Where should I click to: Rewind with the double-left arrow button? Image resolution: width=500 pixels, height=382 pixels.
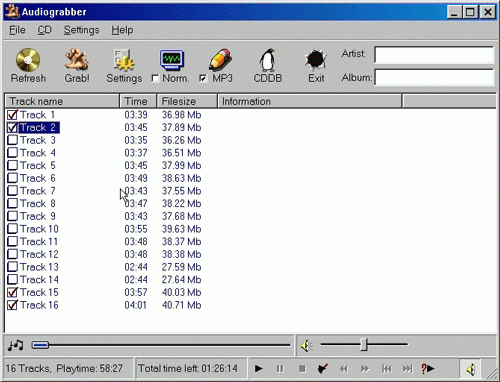344,369
